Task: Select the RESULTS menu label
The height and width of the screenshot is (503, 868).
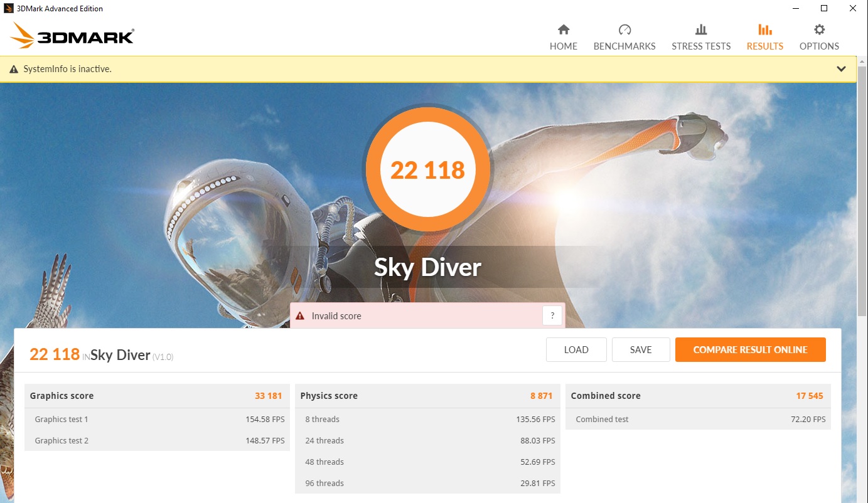Action: pyautogui.click(x=765, y=46)
